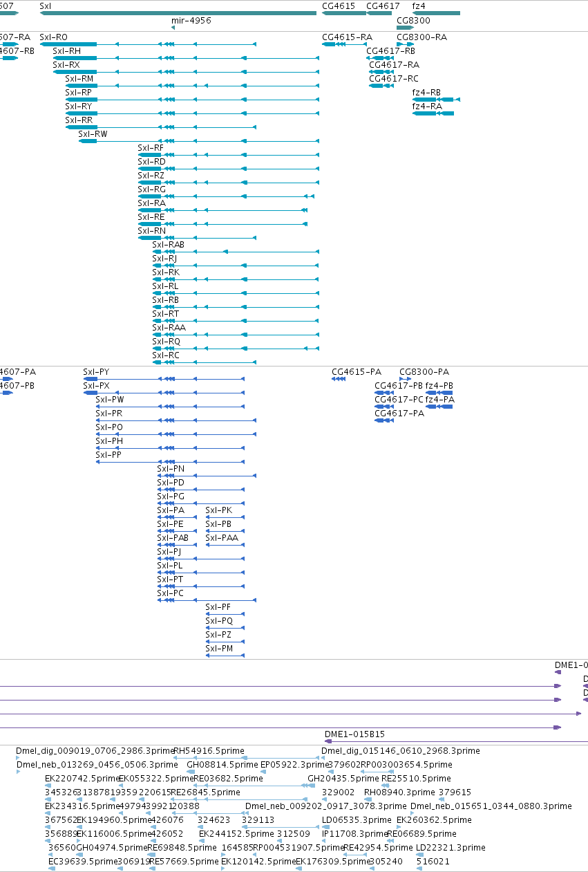Click transcript label fz4-RB
588x872 pixels.
pyautogui.click(x=427, y=93)
